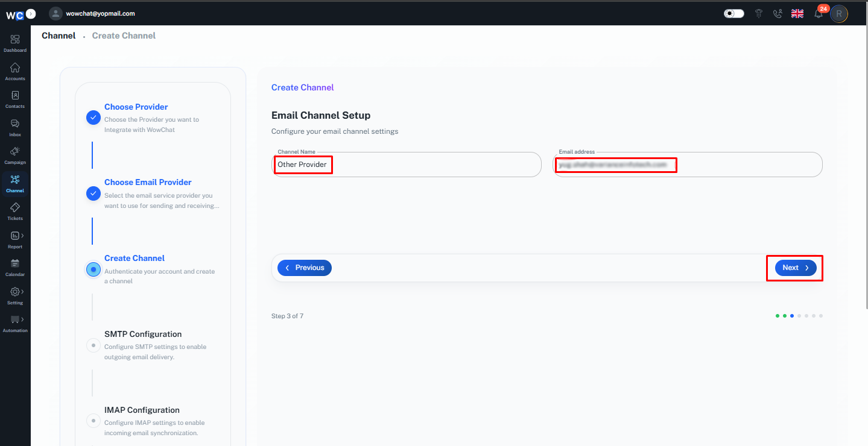Screen dimensions: 868x446
Task: Click the Choose Provider checkmark circle
Action: (93, 118)
